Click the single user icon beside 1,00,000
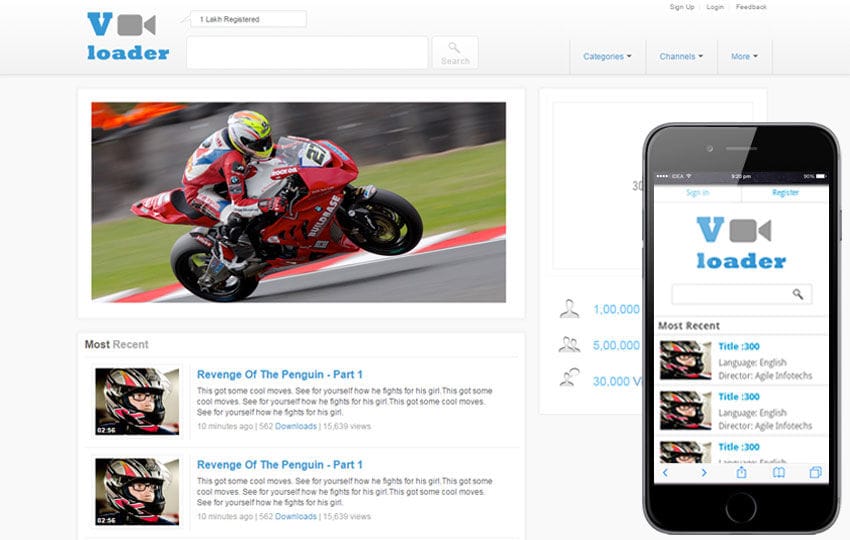The image size is (850, 540). (569, 309)
